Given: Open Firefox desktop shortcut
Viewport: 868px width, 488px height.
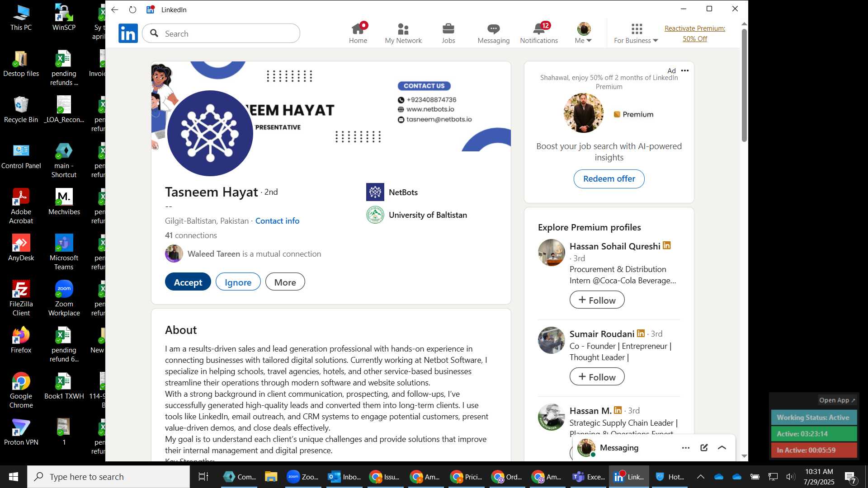Looking at the screenshot, I should [x=21, y=340].
